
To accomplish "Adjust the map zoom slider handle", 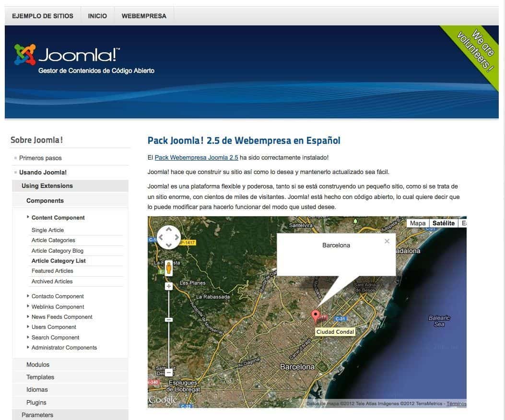I will click(x=169, y=320).
